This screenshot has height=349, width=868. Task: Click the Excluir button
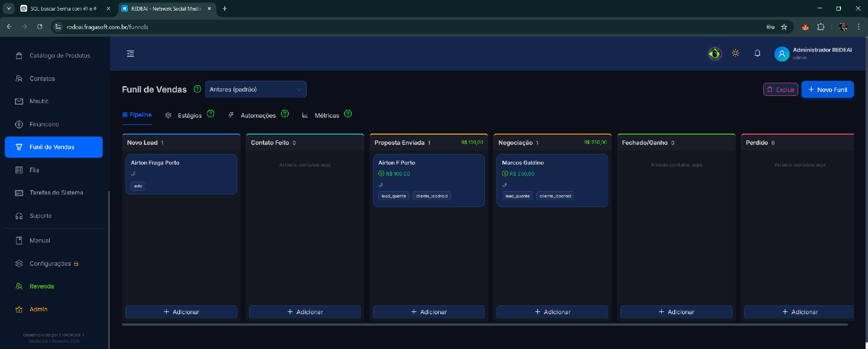(x=780, y=90)
